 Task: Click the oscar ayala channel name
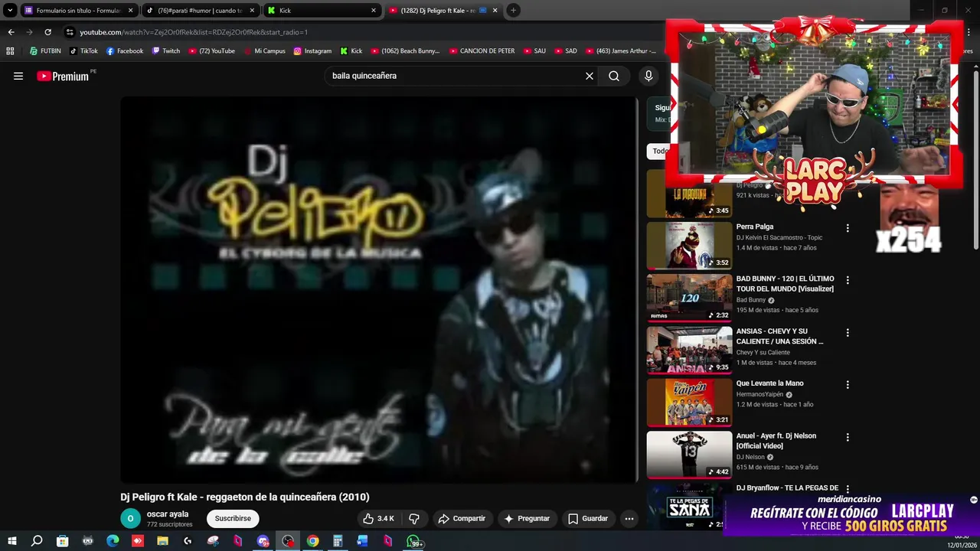click(x=168, y=514)
